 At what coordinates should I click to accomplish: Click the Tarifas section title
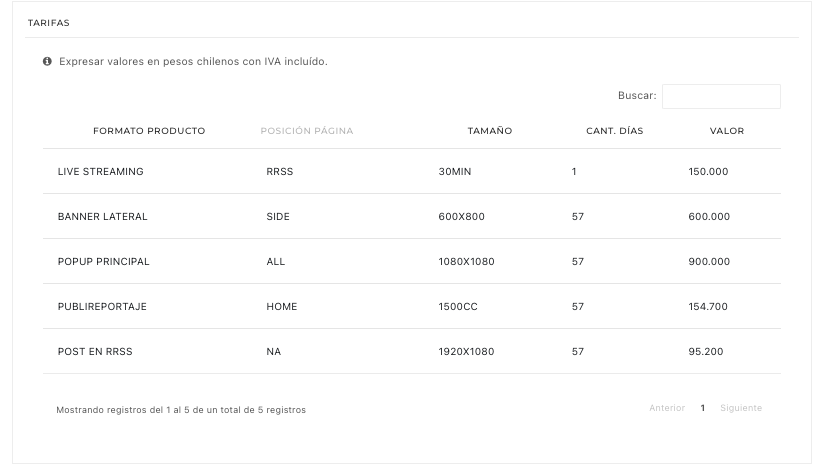(49, 22)
